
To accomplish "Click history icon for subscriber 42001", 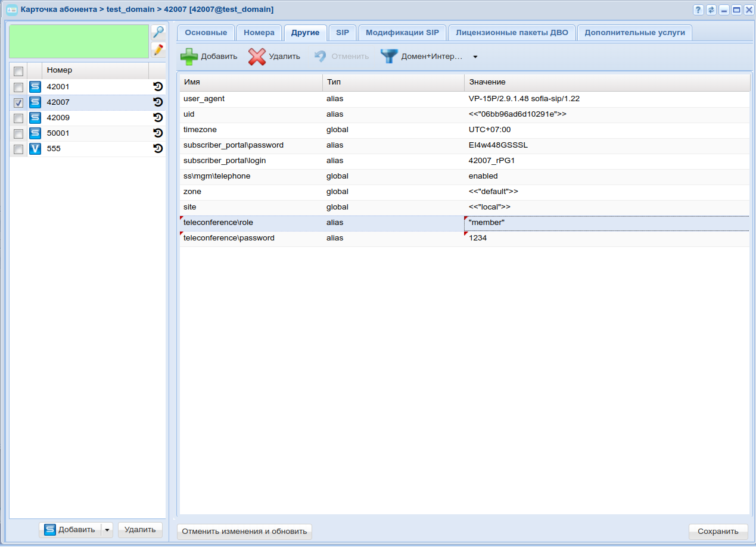I will coord(158,87).
